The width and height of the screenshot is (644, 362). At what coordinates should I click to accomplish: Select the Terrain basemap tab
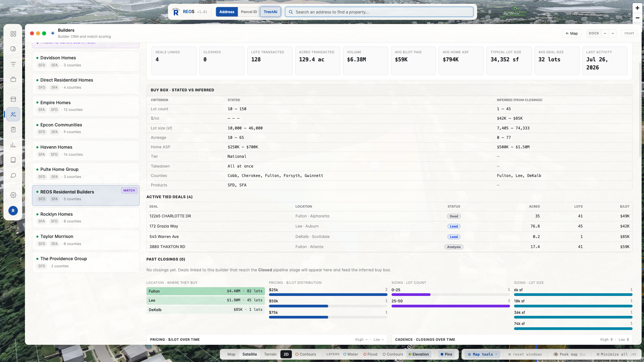tap(270, 354)
